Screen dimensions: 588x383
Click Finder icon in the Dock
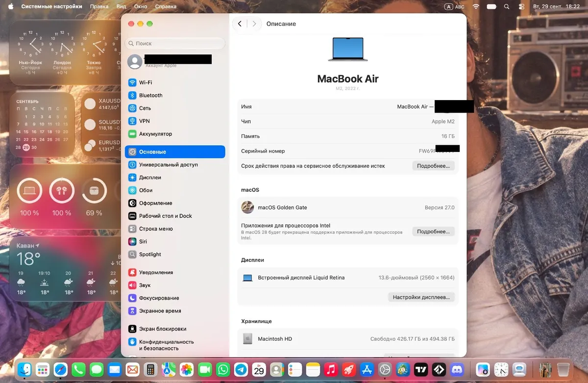click(24, 369)
